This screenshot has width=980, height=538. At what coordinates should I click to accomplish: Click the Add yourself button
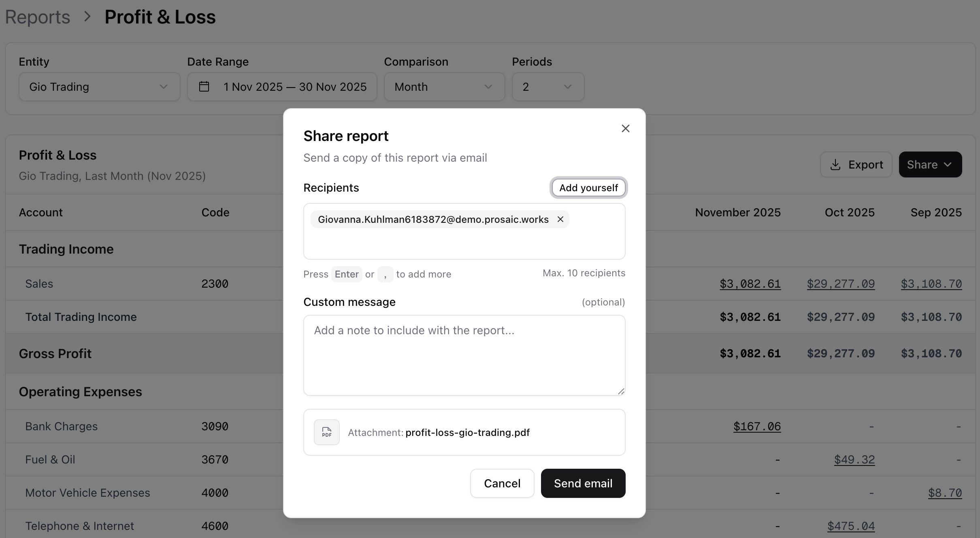coord(588,188)
